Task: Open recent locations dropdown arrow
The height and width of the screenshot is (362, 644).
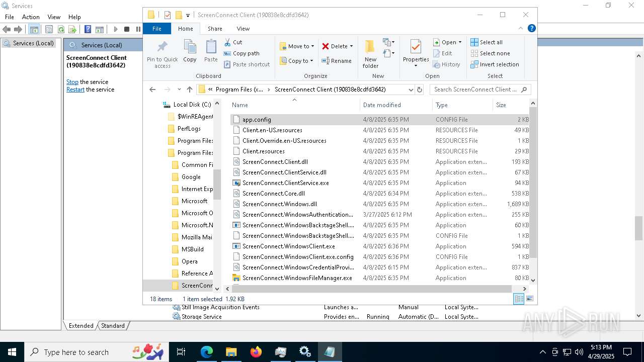Action: click(179, 89)
